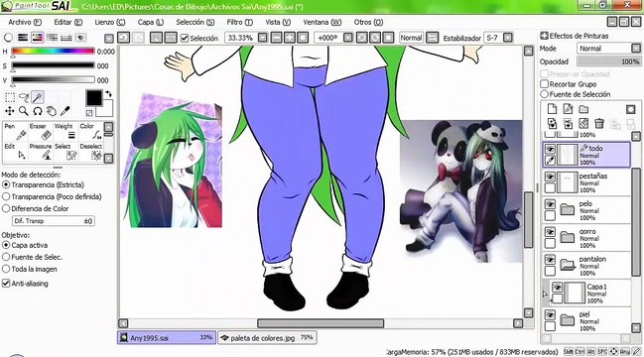Open the rotation angle dropdown
This screenshot has height=357, width=644.
(348, 38)
